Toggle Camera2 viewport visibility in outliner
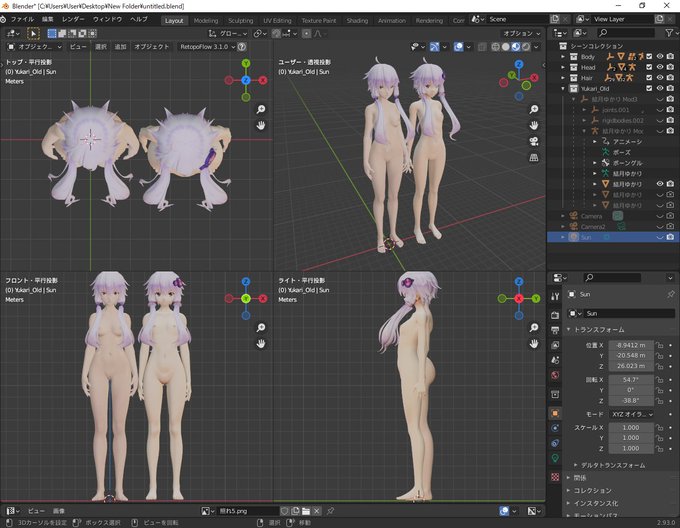The image size is (680, 528). 660,226
